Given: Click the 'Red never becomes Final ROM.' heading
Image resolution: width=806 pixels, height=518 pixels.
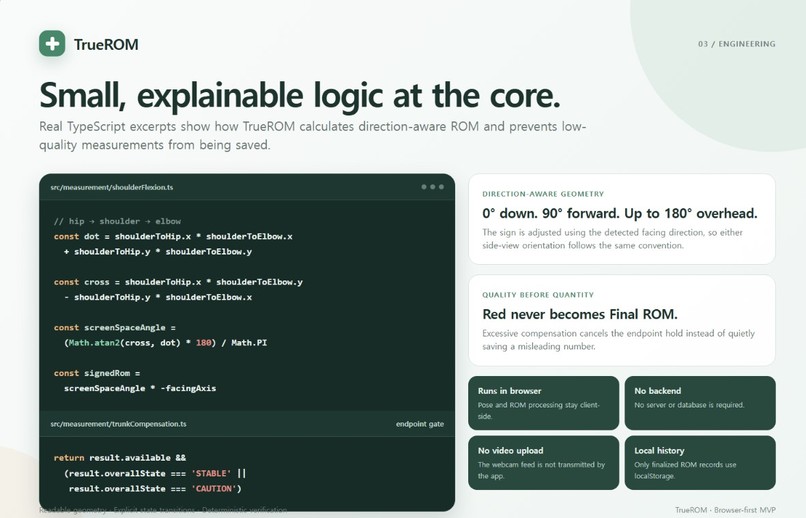Looking at the screenshot, I should pos(580,314).
